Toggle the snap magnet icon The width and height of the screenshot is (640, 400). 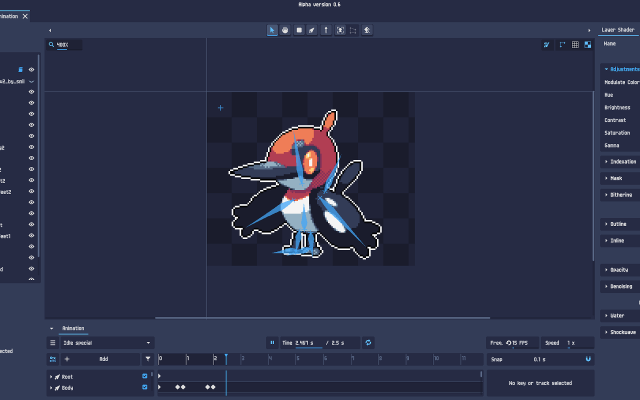pyautogui.click(x=588, y=359)
